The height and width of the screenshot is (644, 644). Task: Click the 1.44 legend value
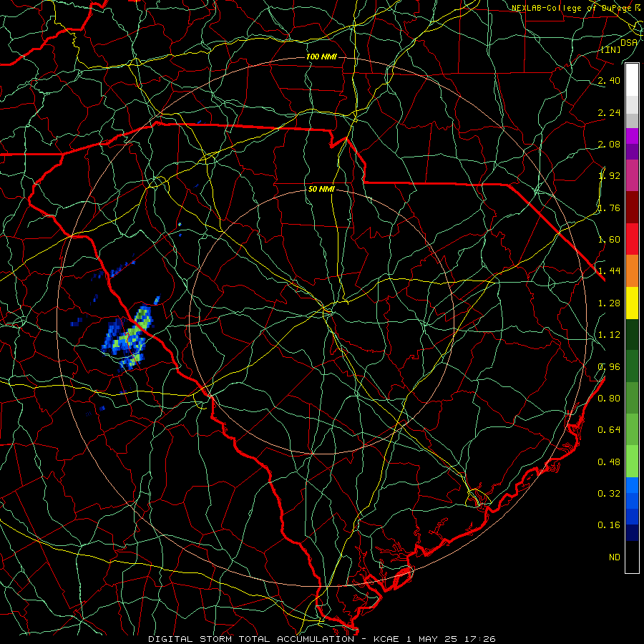609,271
